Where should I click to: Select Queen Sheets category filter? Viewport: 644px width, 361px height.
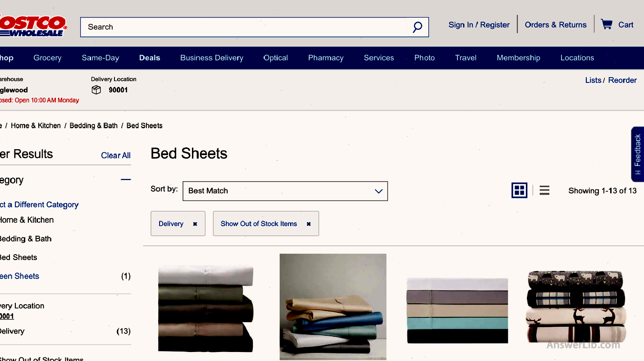[x=19, y=276]
